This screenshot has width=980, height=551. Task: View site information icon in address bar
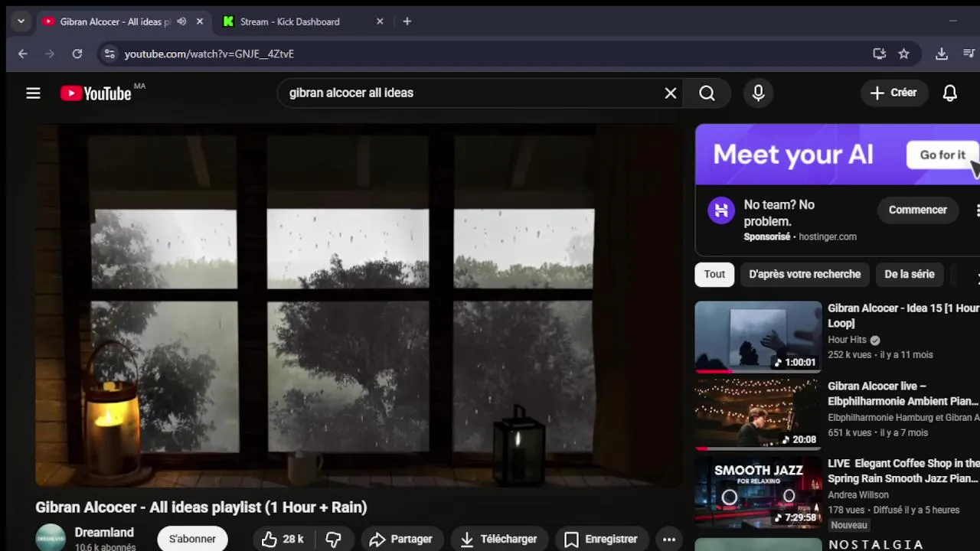tap(109, 54)
